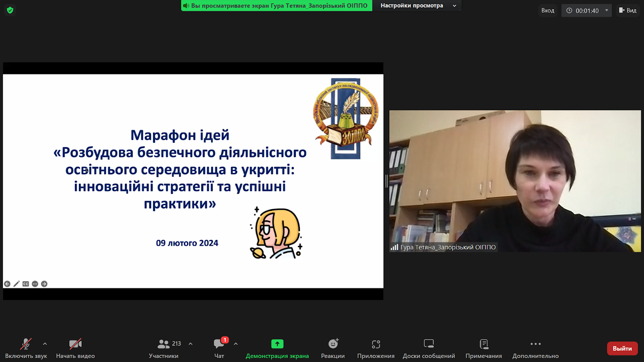Open Дополнительно more options
Viewport: 644px width, 362px height.
click(x=535, y=349)
